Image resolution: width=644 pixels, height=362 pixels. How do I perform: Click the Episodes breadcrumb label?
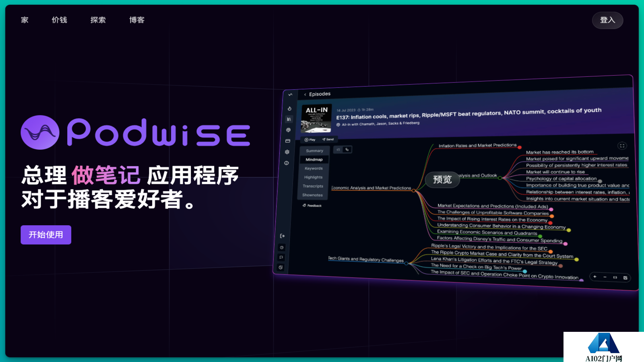320,94
